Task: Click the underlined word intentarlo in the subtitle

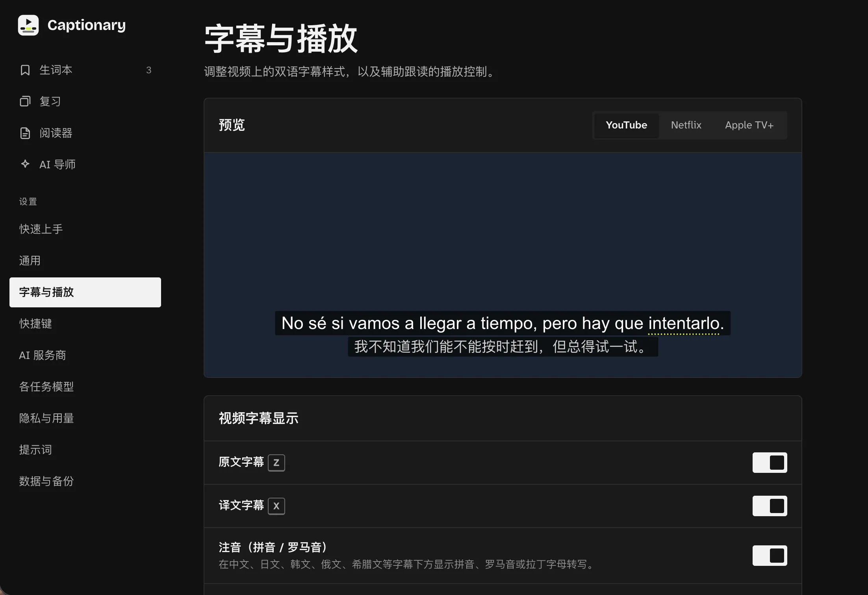Action: (x=684, y=324)
